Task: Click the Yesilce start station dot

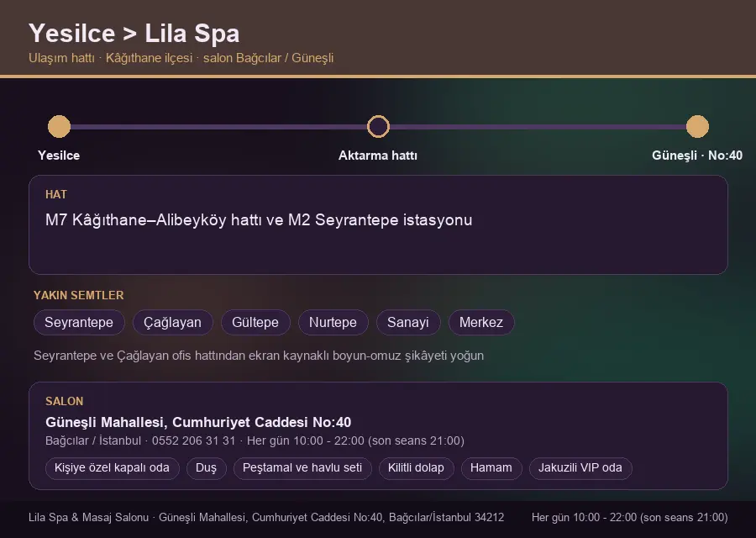Action: pos(60,126)
